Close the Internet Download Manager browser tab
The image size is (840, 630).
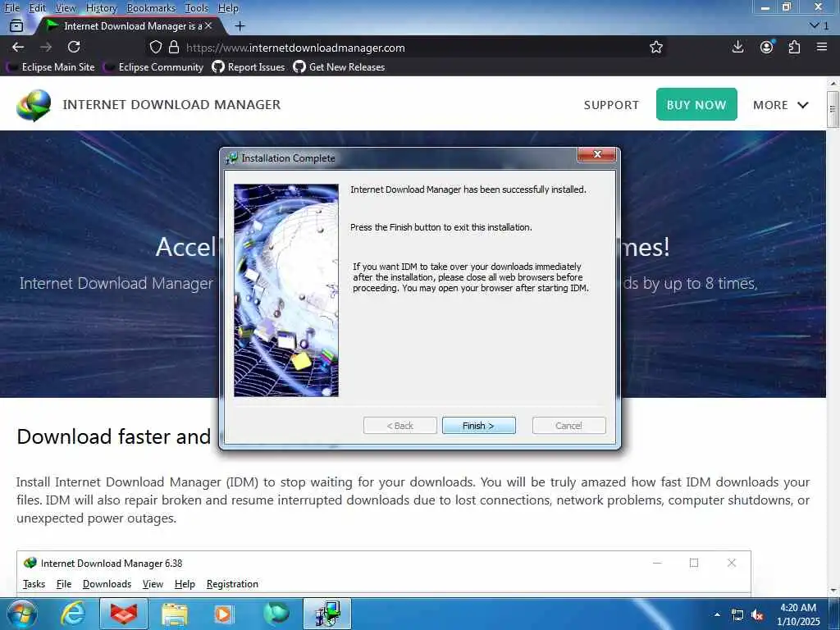(x=208, y=25)
